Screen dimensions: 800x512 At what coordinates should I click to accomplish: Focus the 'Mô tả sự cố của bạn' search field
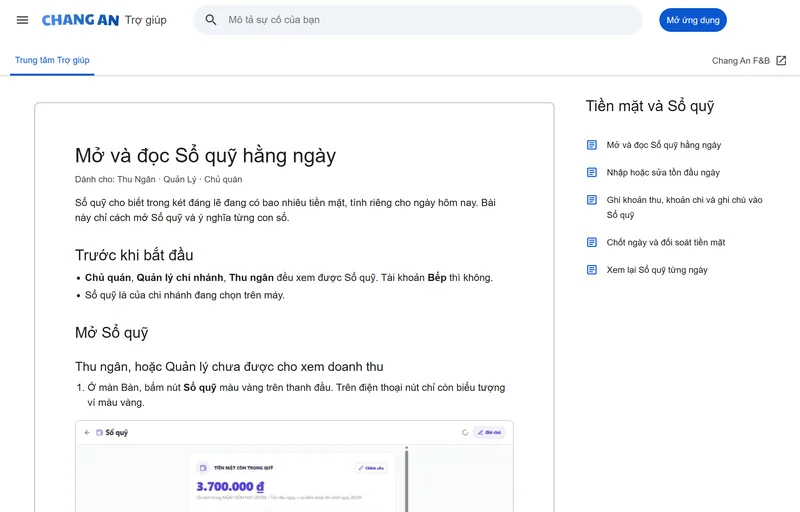click(418, 20)
